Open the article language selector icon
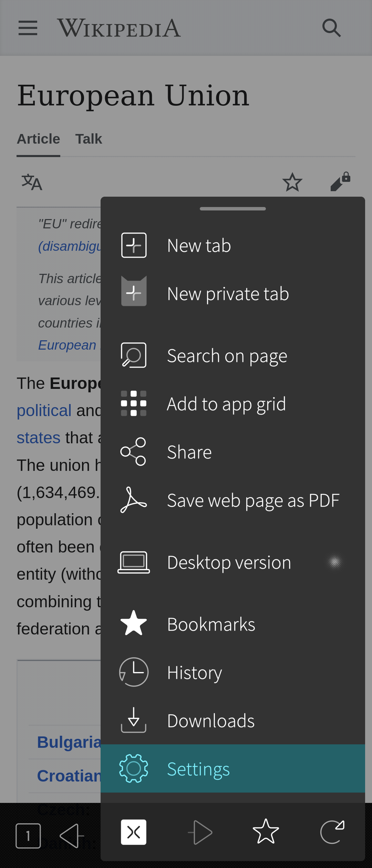The width and height of the screenshot is (372, 868). tap(32, 182)
